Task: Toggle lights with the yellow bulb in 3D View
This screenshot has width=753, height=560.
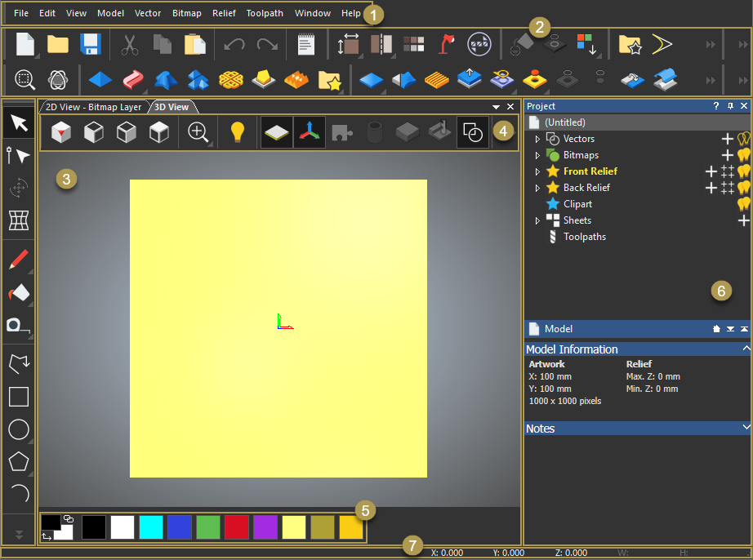Action: 238,132
